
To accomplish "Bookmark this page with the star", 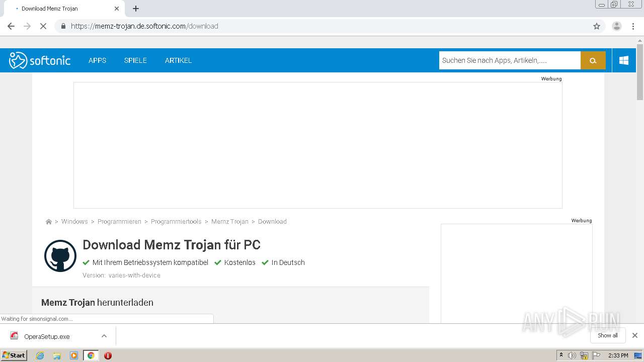I will [597, 26].
